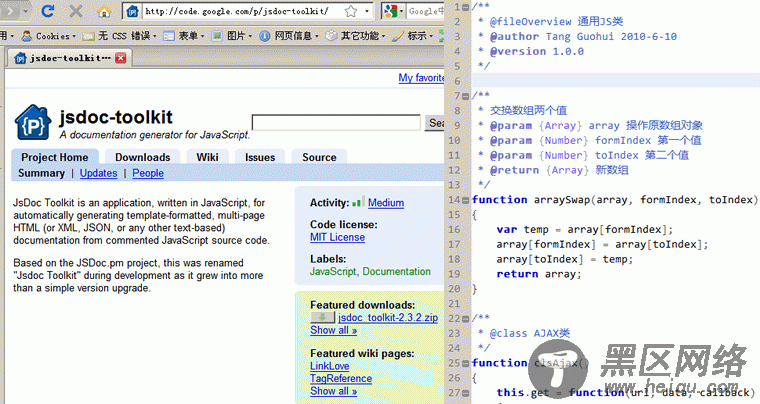The height and width of the screenshot is (404, 760).
Task: Open the 表单 (Forms) toolbar menu
Action: 184,36
